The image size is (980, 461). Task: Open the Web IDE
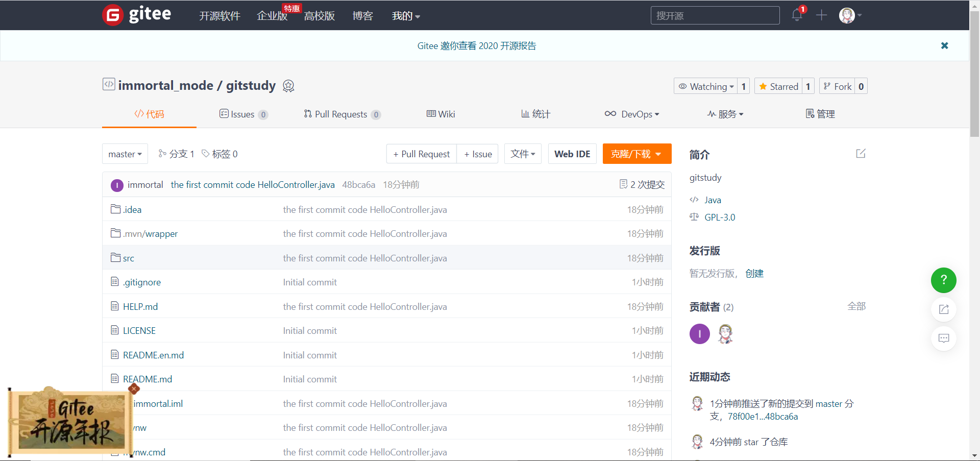[572, 154]
